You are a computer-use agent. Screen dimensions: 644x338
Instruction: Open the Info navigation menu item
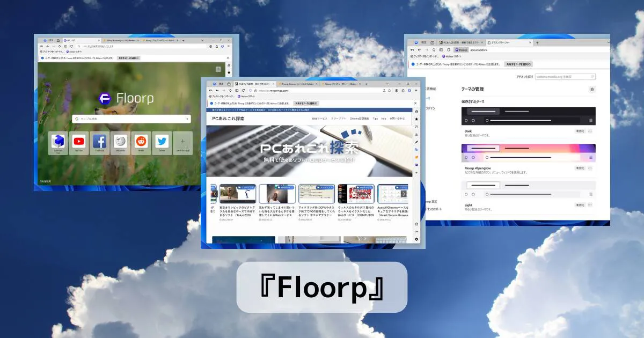(384, 118)
